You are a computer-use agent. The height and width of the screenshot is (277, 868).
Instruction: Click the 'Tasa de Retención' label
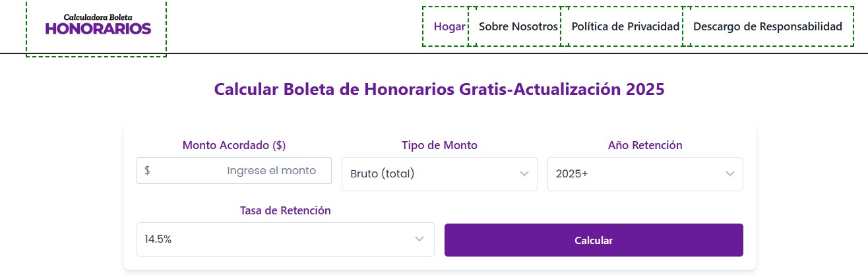(286, 210)
